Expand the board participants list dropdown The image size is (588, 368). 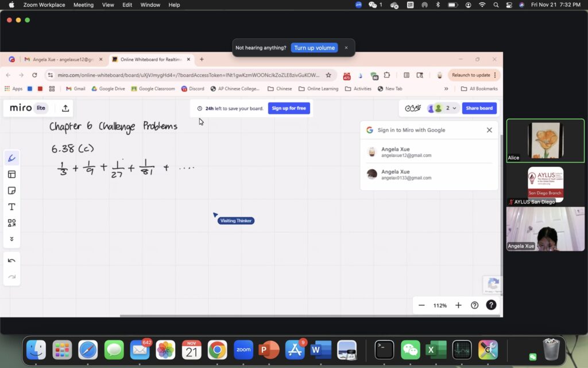click(x=455, y=108)
